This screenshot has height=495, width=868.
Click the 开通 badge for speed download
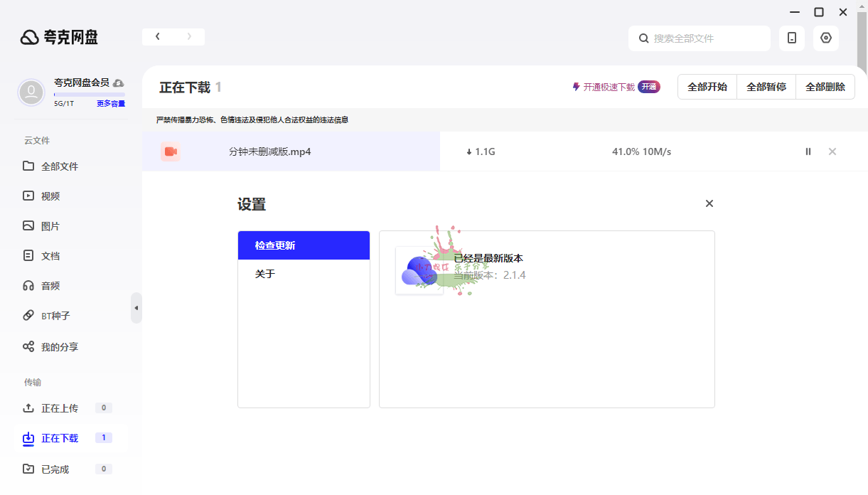[649, 86]
